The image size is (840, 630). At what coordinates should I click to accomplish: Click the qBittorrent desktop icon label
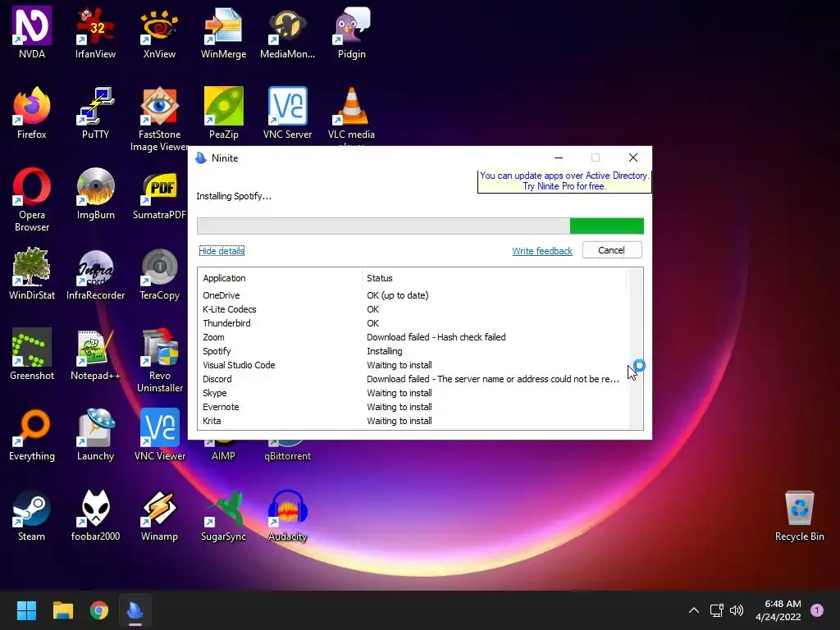point(287,456)
